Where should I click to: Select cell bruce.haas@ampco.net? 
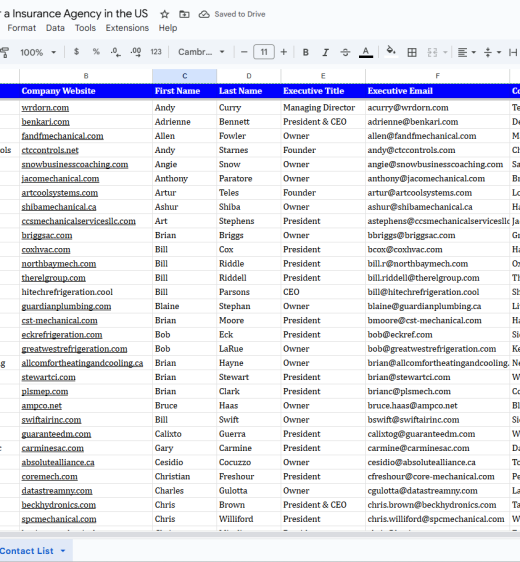(437, 406)
